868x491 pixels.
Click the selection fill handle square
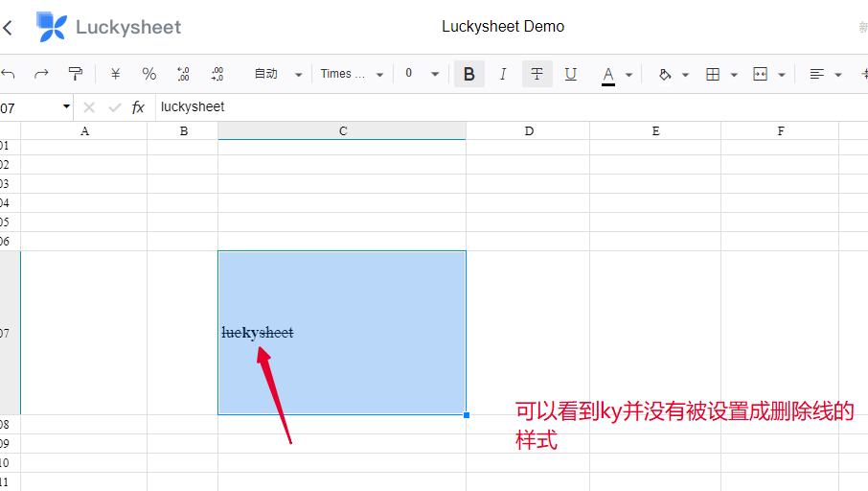pos(467,415)
